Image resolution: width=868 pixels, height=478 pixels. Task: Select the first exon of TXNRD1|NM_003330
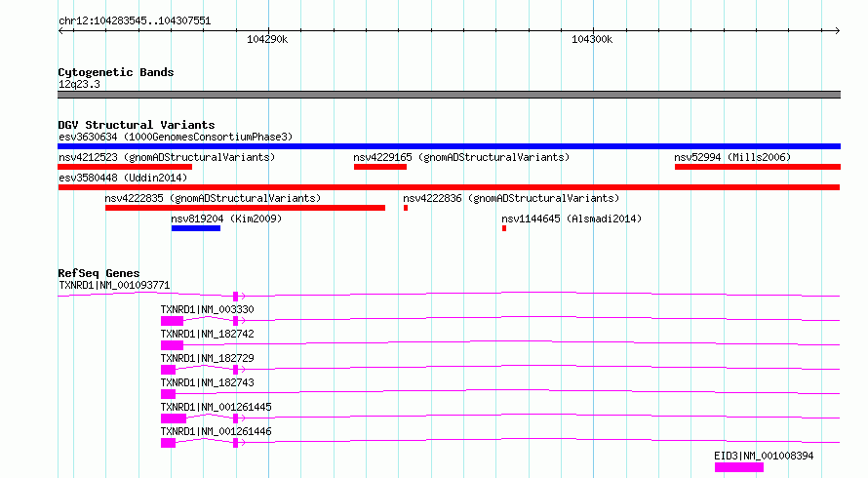click(x=173, y=321)
